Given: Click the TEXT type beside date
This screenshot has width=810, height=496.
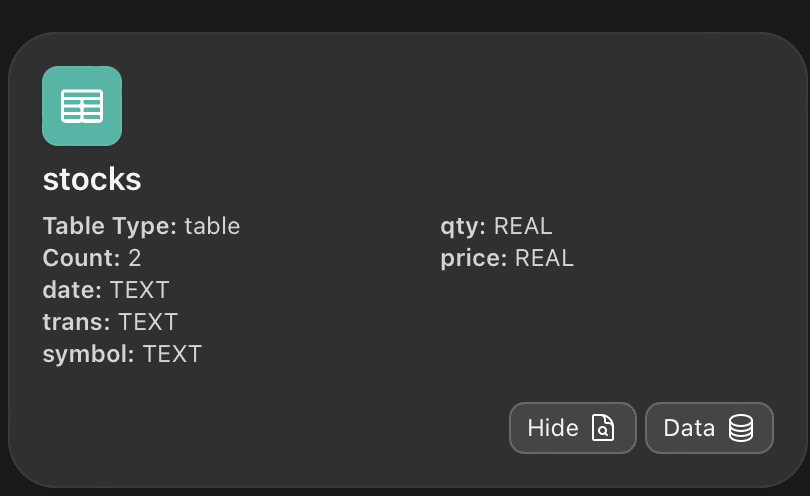Looking at the screenshot, I should pos(140,290).
